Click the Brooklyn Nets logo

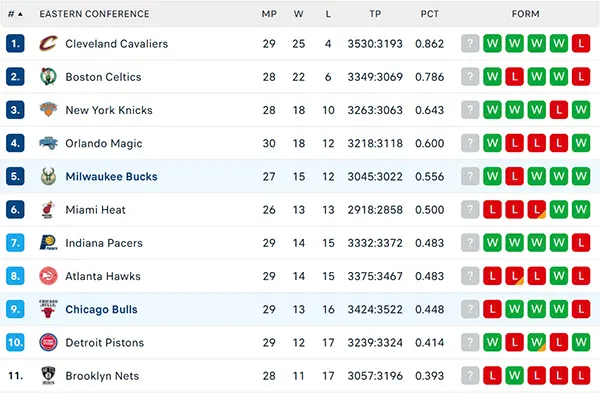tap(48, 375)
